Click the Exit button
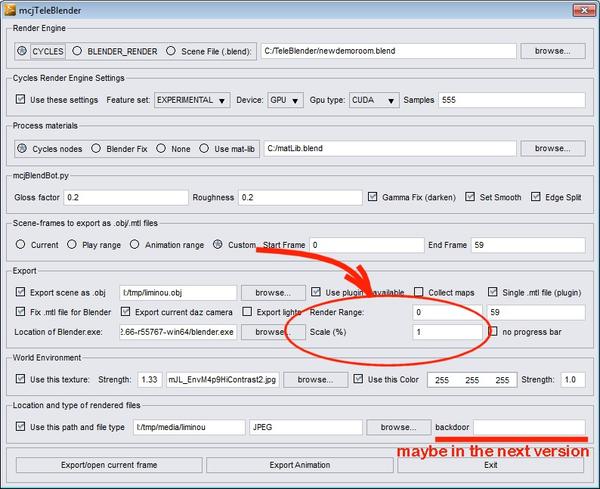This screenshot has height=489, width=600. [x=491, y=465]
